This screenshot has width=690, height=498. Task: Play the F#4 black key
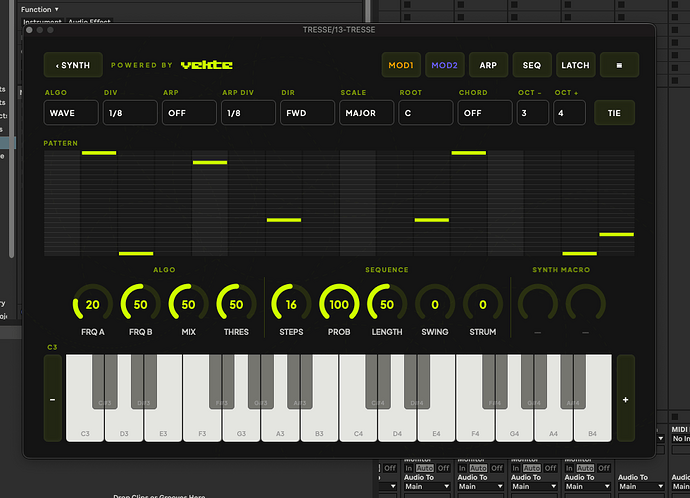pyautogui.click(x=495, y=382)
